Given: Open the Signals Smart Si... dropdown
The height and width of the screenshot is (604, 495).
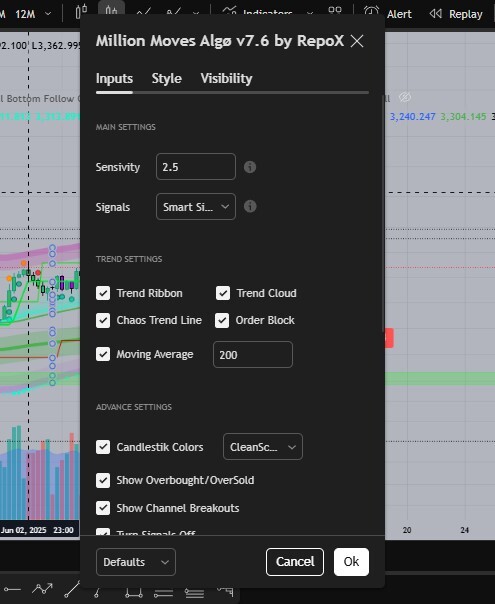Looking at the screenshot, I should (196, 207).
